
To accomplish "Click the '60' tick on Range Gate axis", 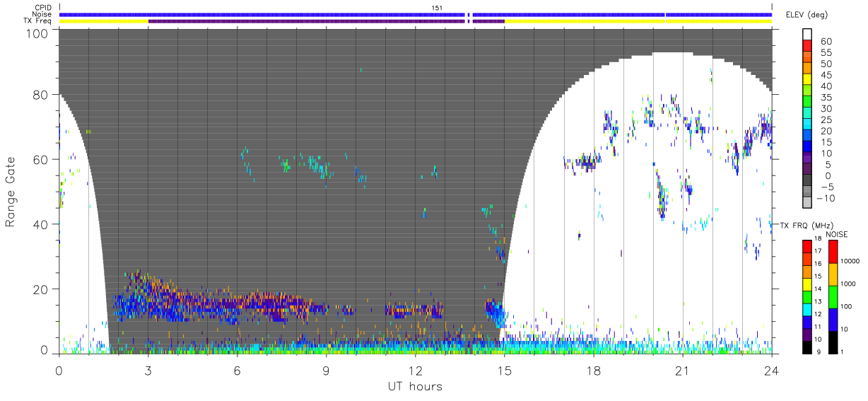I will 42,160.
